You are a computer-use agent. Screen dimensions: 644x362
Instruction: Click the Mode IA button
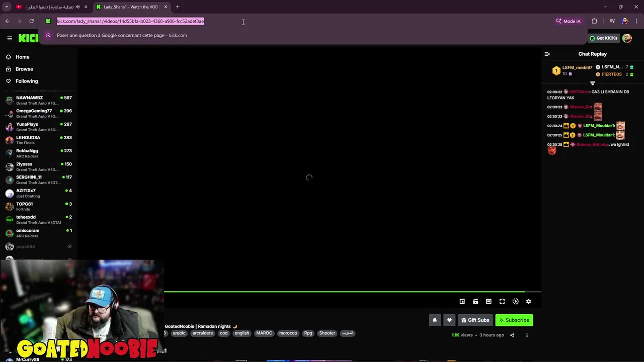click(x=568, y=21)
